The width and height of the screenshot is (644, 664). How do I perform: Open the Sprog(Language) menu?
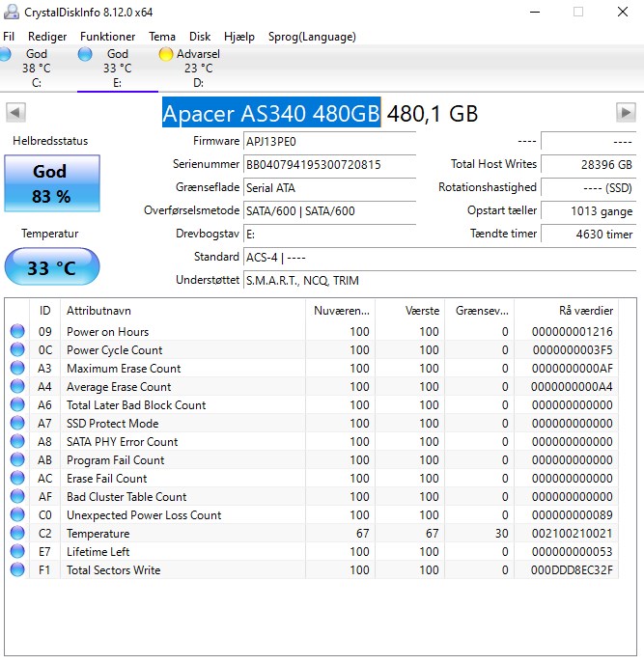312,37
